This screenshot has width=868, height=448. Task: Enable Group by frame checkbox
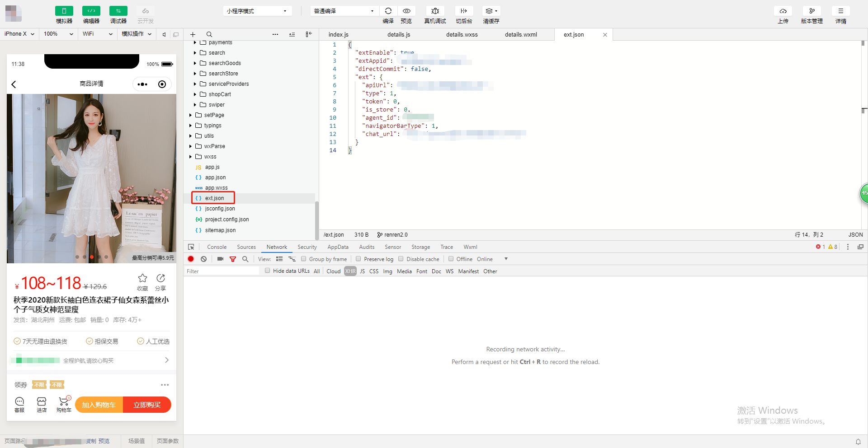304,259
